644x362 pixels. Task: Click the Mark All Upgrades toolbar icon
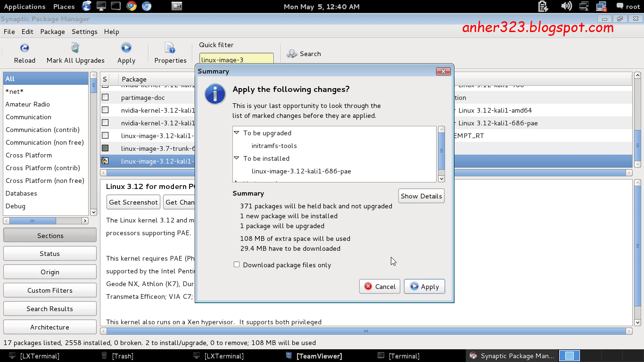(x=75, y=48)
